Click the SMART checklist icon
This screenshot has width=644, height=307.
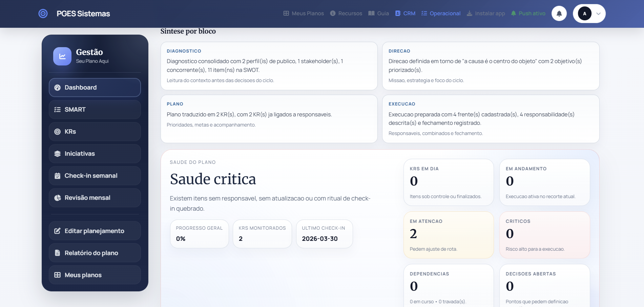[x=57, y=109]
